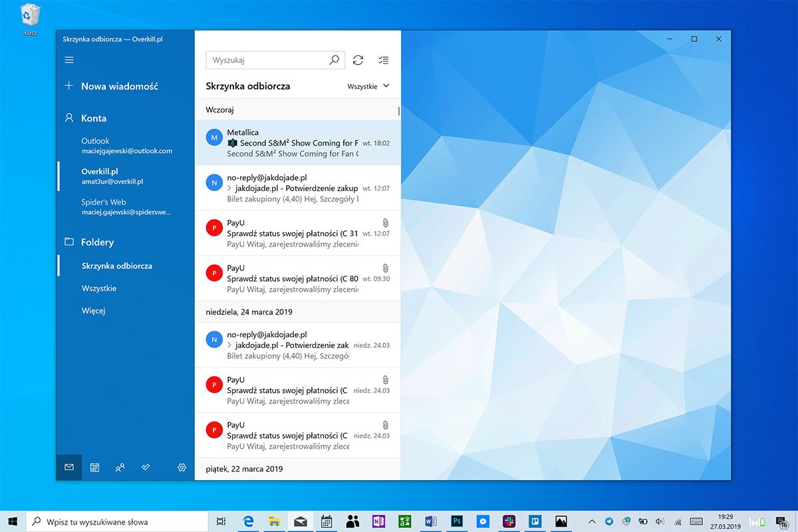
Task: Open Microsoft Edge from the taskbar
Action: click(x=249, y=521)
